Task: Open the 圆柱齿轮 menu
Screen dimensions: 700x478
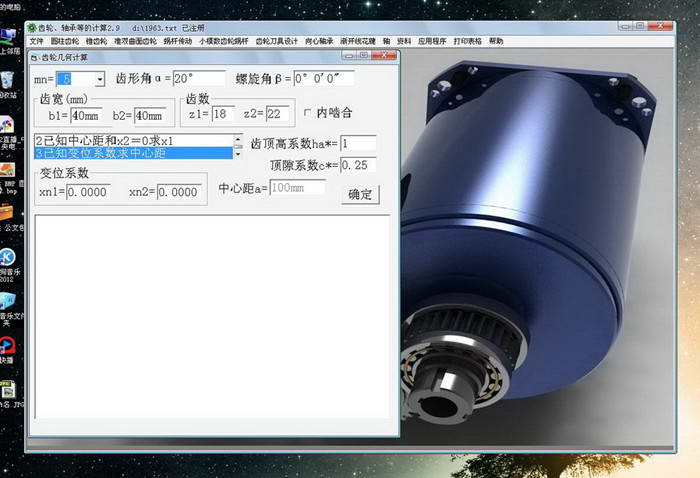Action: point(65,41)
